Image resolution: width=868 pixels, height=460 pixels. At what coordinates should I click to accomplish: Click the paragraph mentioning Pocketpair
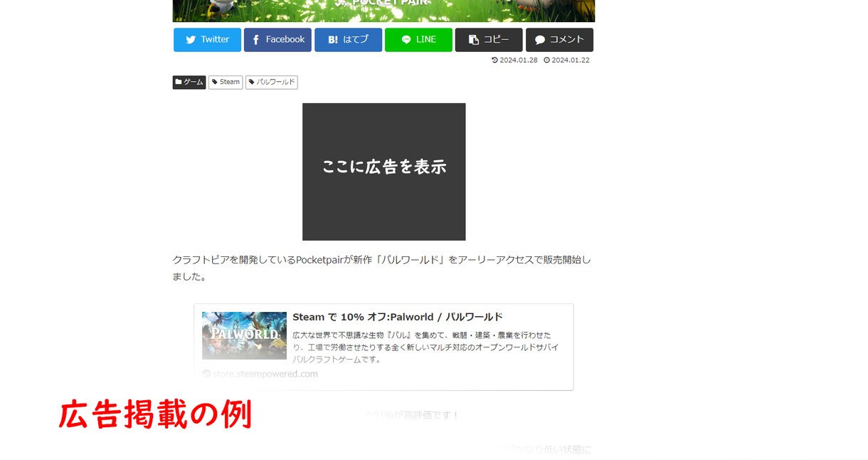point(381,268)
